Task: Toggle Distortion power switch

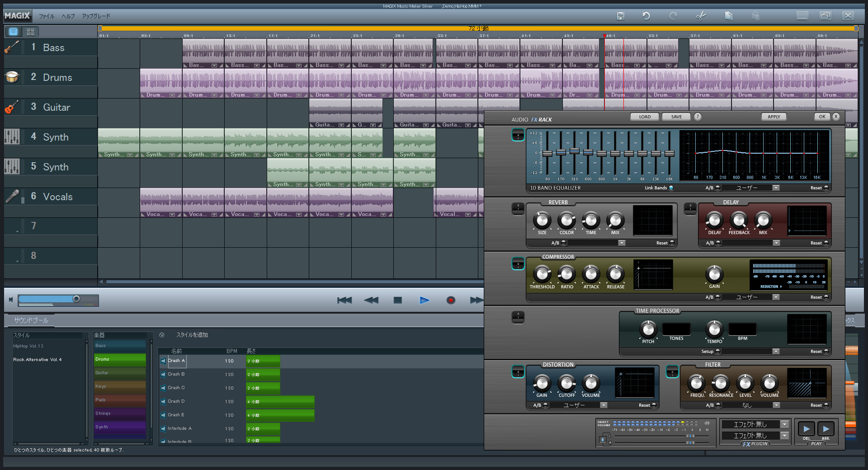Action: click(518, 371)
